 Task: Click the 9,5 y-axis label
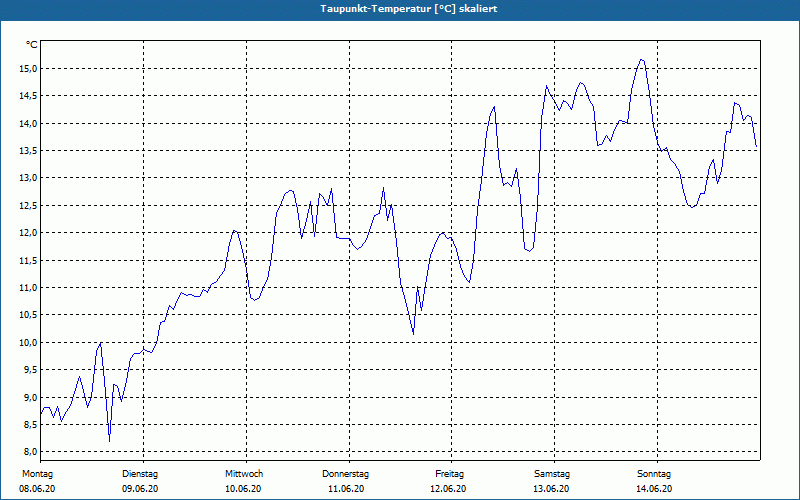[31, 370]
